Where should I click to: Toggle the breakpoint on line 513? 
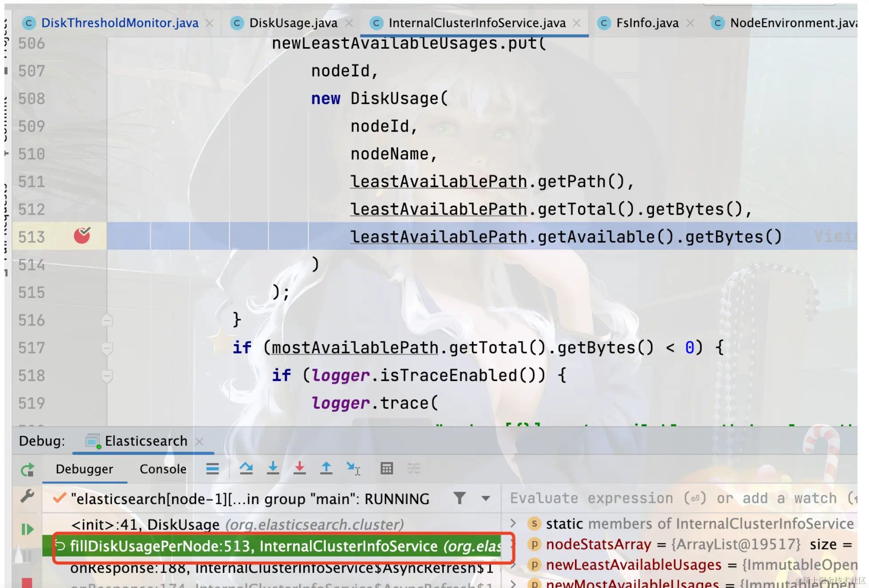coord(82,236)
